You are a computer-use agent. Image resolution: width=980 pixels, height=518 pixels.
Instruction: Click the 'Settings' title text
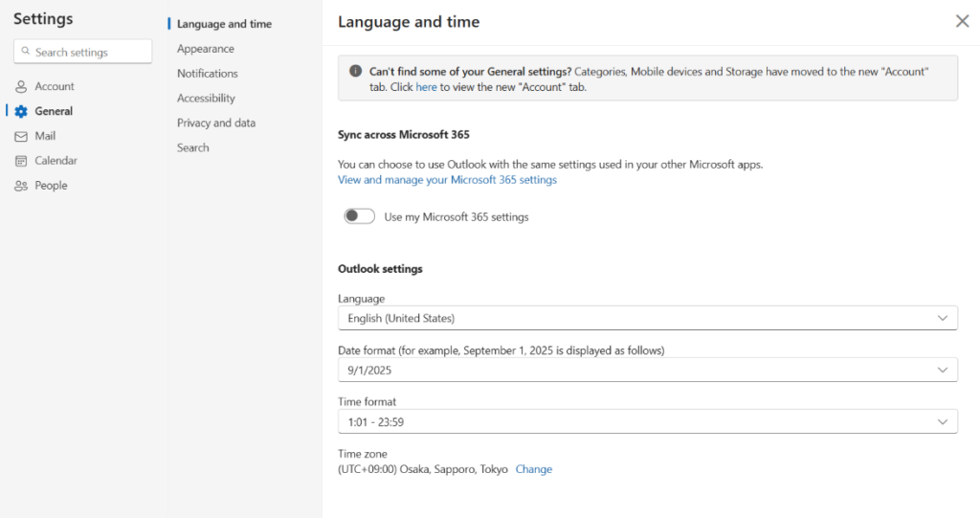point(43,19)
